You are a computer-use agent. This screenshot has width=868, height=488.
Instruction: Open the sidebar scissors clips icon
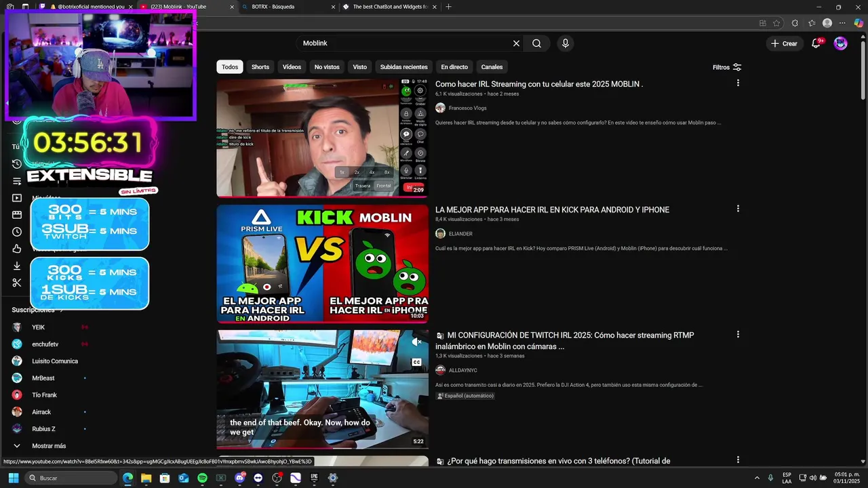click(17, 283)
